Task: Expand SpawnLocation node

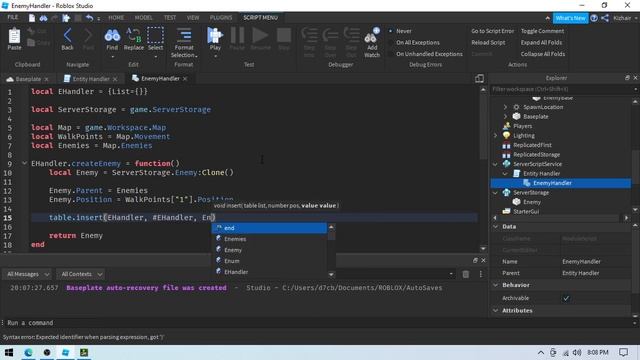Action: (505, 107)
